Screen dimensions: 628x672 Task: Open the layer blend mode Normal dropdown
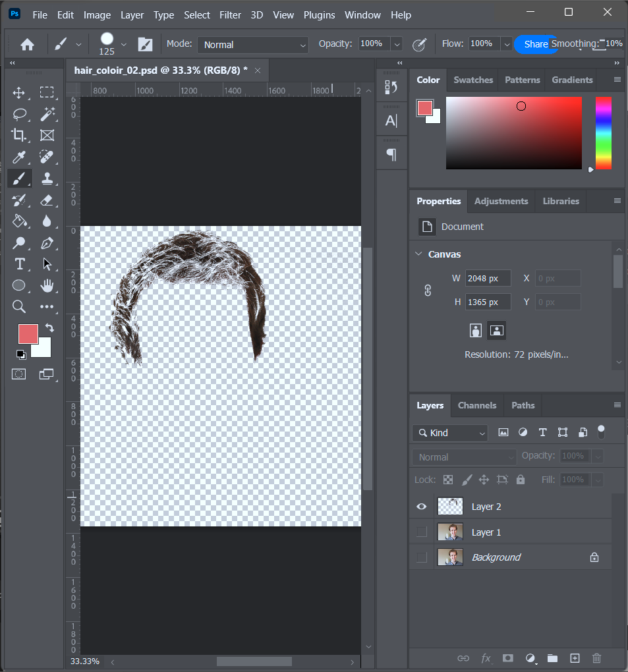click(x=465, y=457)
